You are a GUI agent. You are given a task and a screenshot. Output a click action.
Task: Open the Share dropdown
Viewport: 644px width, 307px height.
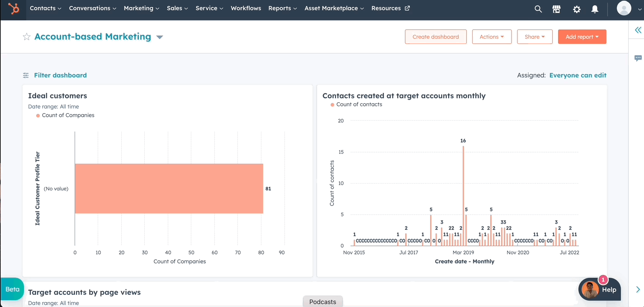tap(535, 37)
